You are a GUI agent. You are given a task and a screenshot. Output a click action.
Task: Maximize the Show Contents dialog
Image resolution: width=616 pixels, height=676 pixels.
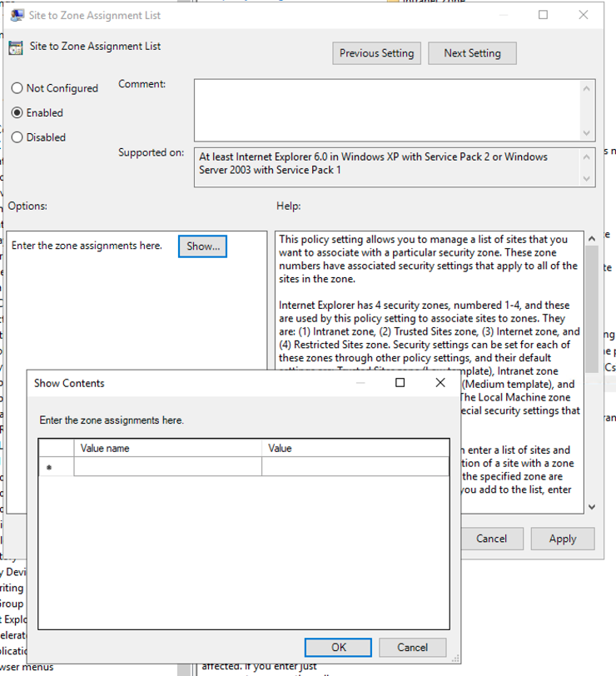click(400, 383)
